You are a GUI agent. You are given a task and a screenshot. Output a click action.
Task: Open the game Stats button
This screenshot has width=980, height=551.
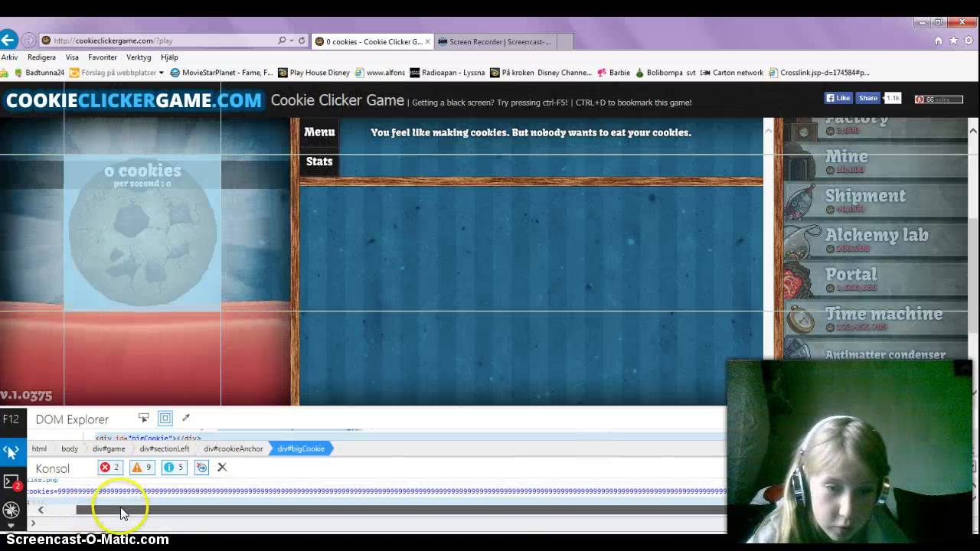pos(319,161)
